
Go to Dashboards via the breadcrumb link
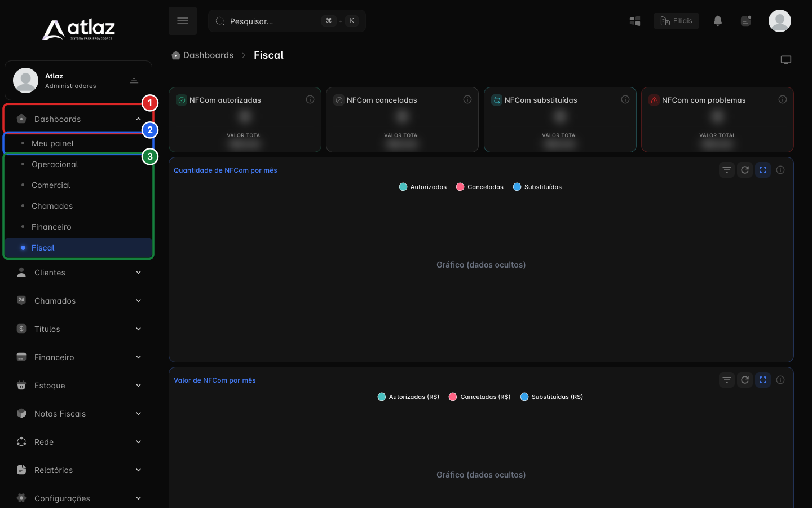[202, 55]
